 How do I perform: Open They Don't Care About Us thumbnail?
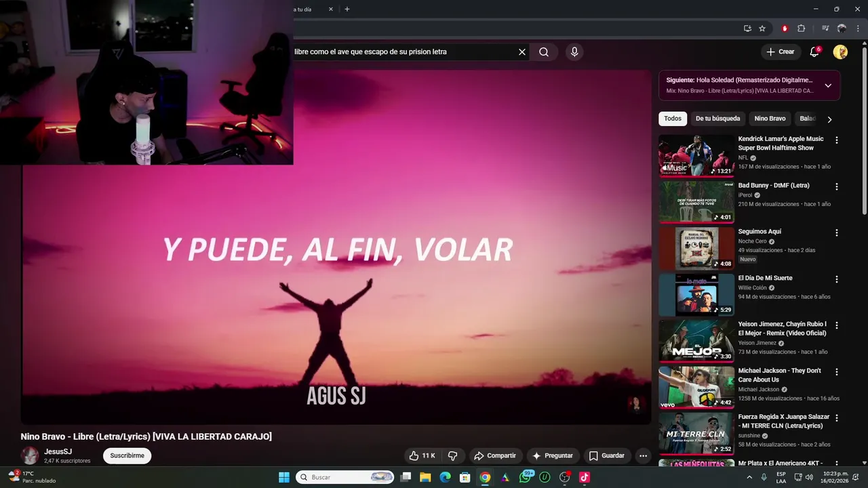(x=696, y=387)
